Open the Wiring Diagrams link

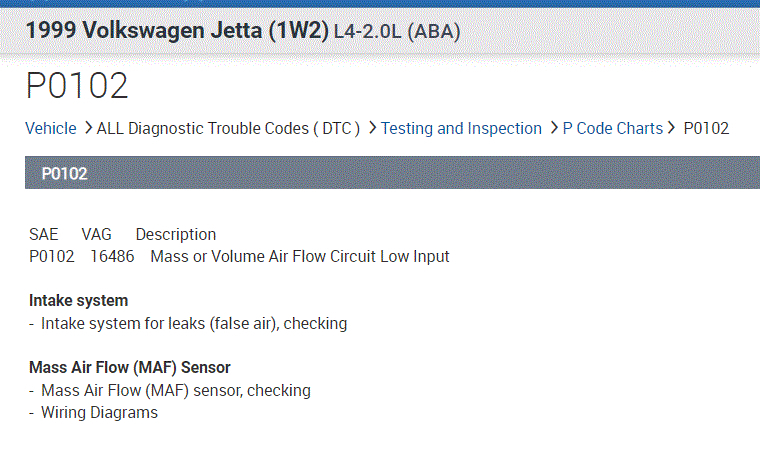point(99,412)
